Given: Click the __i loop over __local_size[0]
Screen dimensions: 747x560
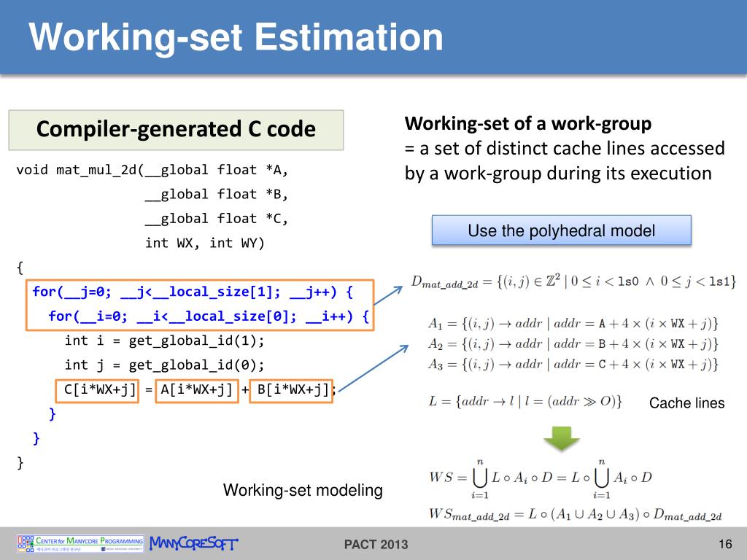Looking at the screenshot, I should click(209, 316).
